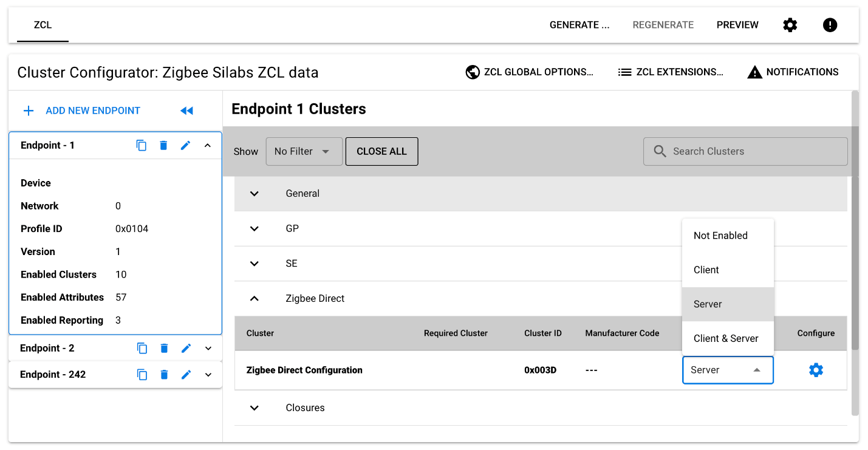Configure Zigbee Direct Configuration cluster gear
This screenshot has height=450, width=868.
816,370
